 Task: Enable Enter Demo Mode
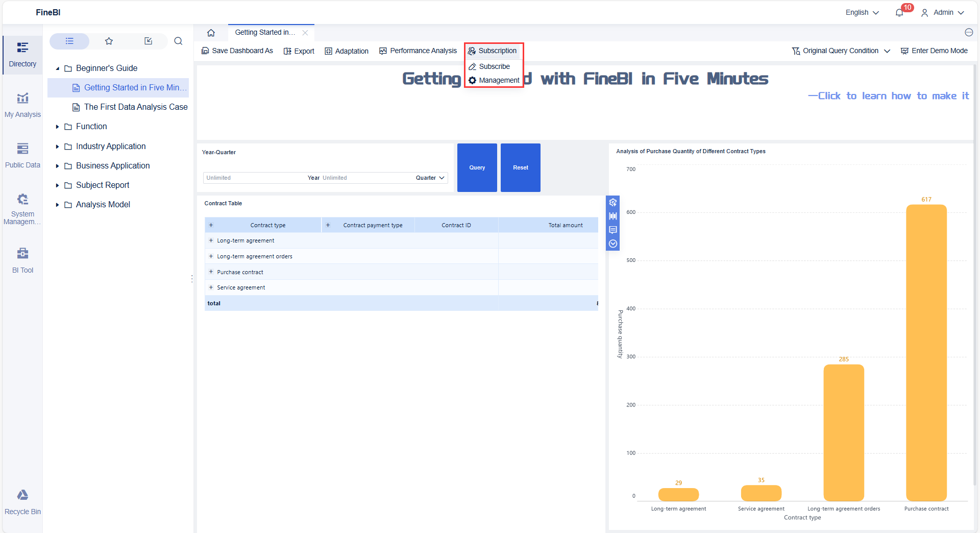coord(934,51)
